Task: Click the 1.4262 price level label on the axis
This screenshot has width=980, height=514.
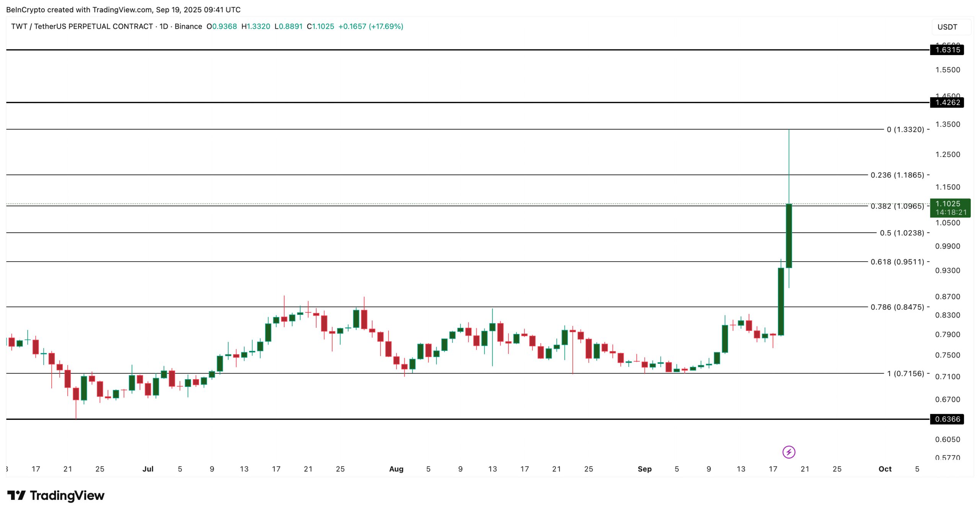Action: 947,102
